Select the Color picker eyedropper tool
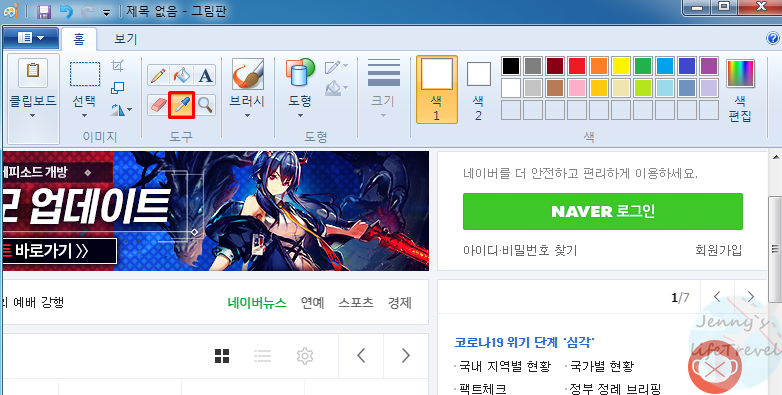Viewport: 782px width, 395px height. pyautogui.click(x=182, y=105)
